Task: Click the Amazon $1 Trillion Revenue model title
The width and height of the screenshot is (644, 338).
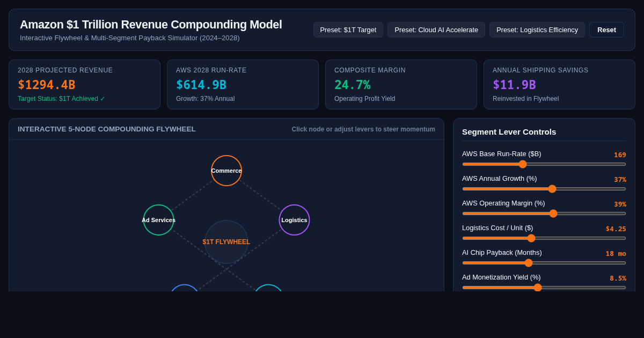Action: pyautogui.click(x=151, y=25)
